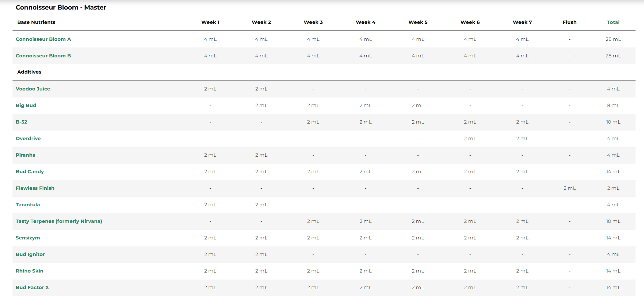
Task: Open the Overdrive product link
Action: point(28,139)
